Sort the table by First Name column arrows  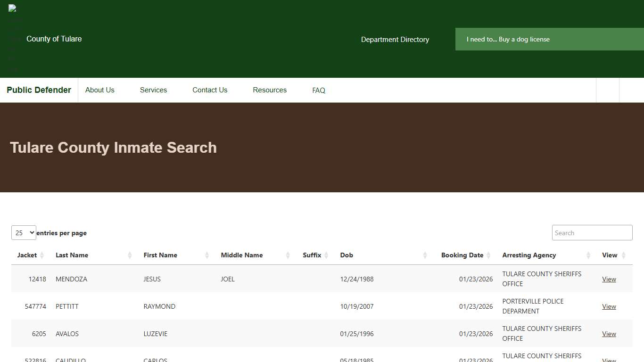tap(206, 255)
